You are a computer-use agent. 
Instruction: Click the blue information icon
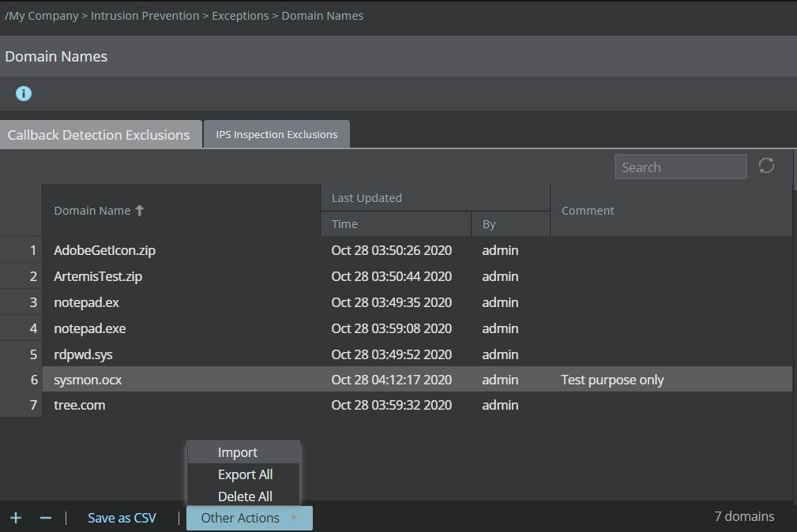pyautogui.click(x=24, y=93)
